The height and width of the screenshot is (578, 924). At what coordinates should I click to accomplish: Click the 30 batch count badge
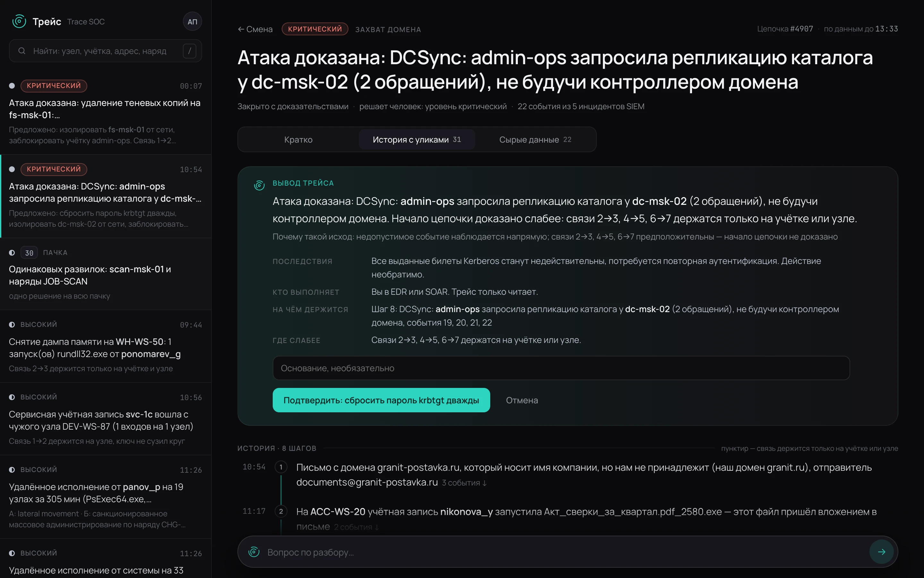point(29,253)
